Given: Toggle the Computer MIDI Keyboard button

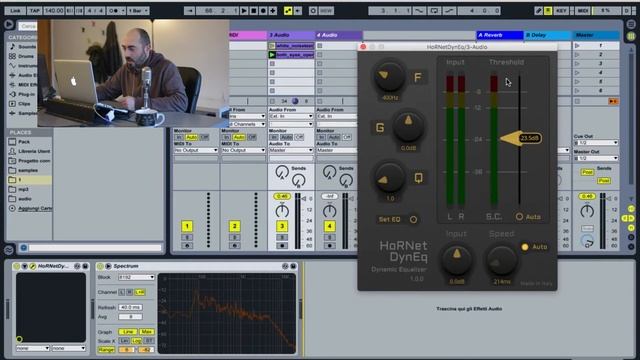Looking at the screenshot, I should (x=548, y=11).
